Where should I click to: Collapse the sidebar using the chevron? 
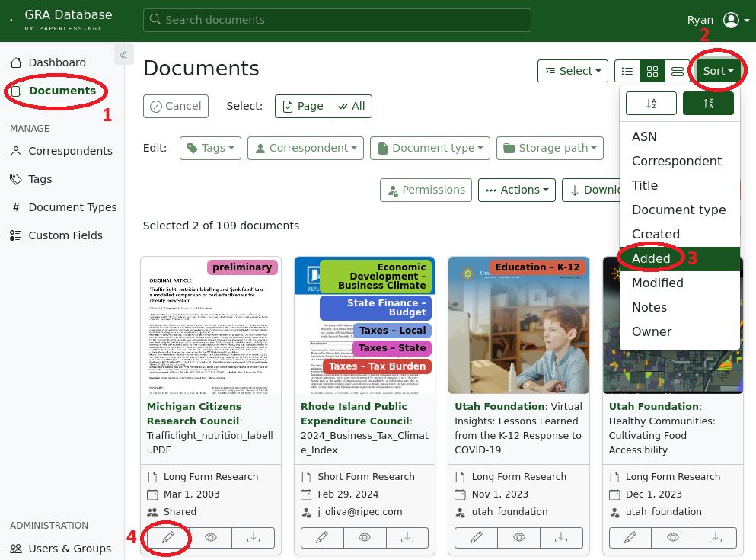pos(123,54)
